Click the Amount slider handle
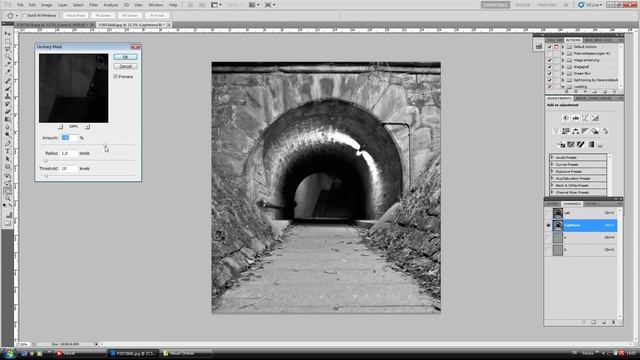Viewport: 640px width, 360px height. tap(104, 145)
